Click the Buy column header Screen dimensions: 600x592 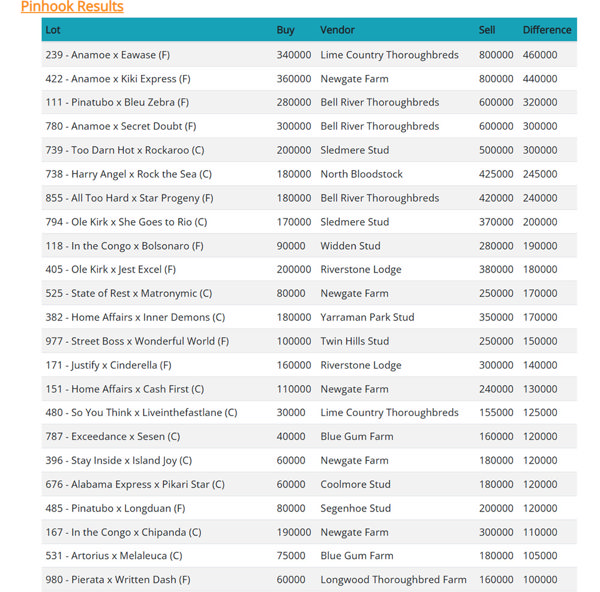click(285, 30)
